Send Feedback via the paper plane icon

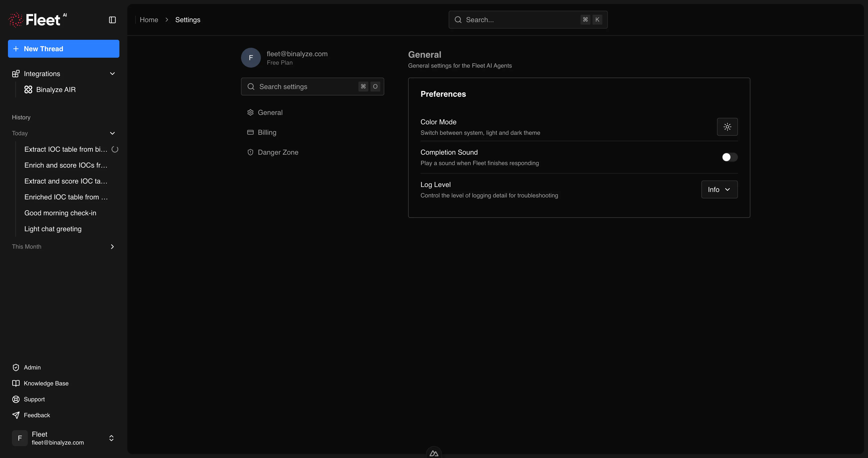coord(16,415)
